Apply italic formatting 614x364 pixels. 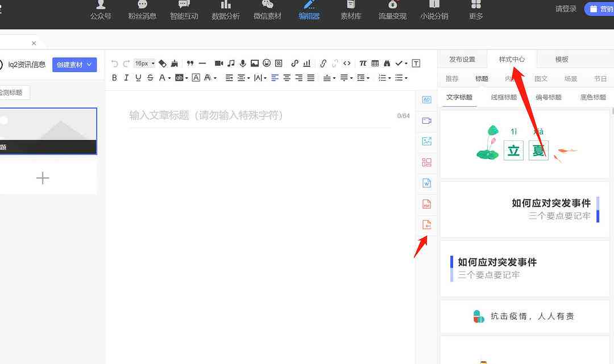coord(126,78)
